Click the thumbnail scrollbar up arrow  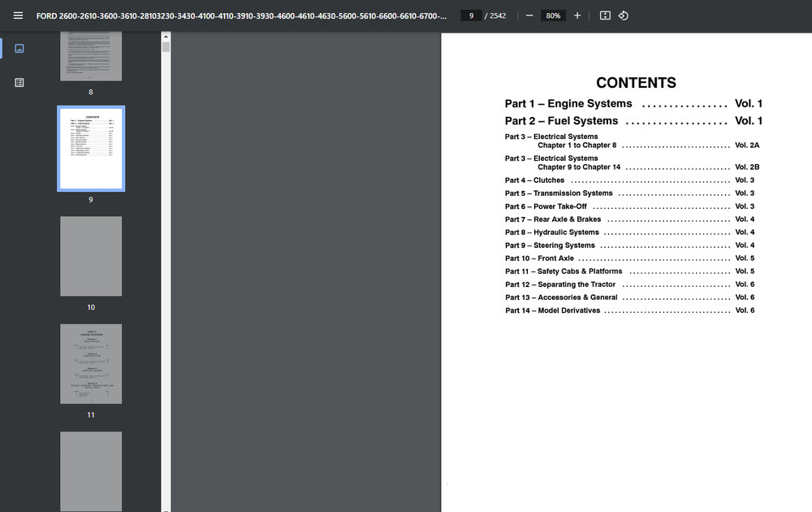[x=166, y=37]
